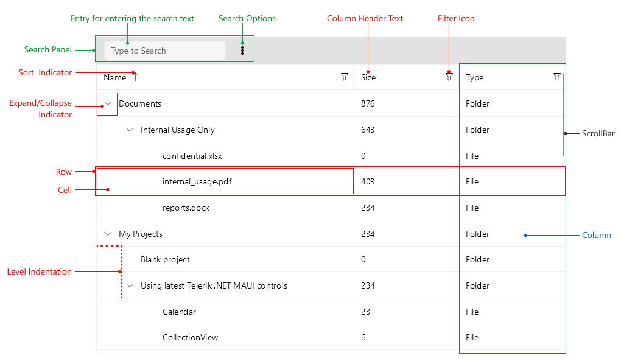621x364 pixels.
Task: Sort by the Size column header
Action: click(368, 77)
